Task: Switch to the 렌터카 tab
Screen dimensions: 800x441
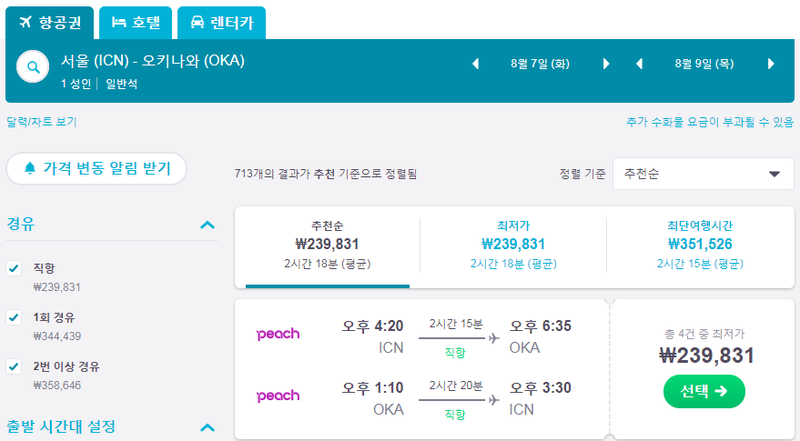Action: coord(221,22)
